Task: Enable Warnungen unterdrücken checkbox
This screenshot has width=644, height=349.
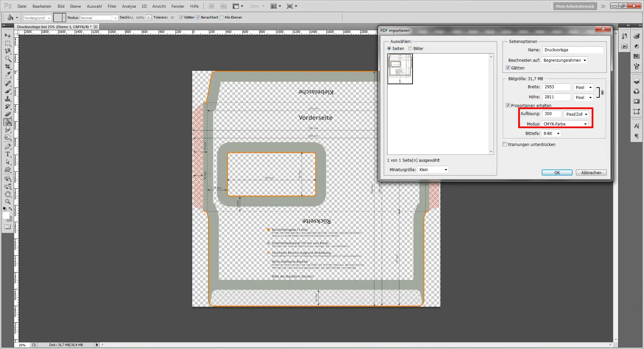Action: tap(504, 144)
